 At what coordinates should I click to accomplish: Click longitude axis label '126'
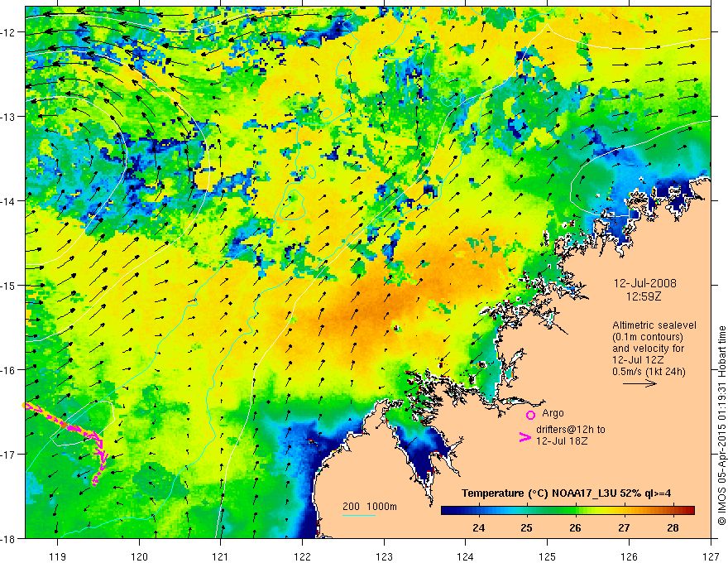click(629, 556)
